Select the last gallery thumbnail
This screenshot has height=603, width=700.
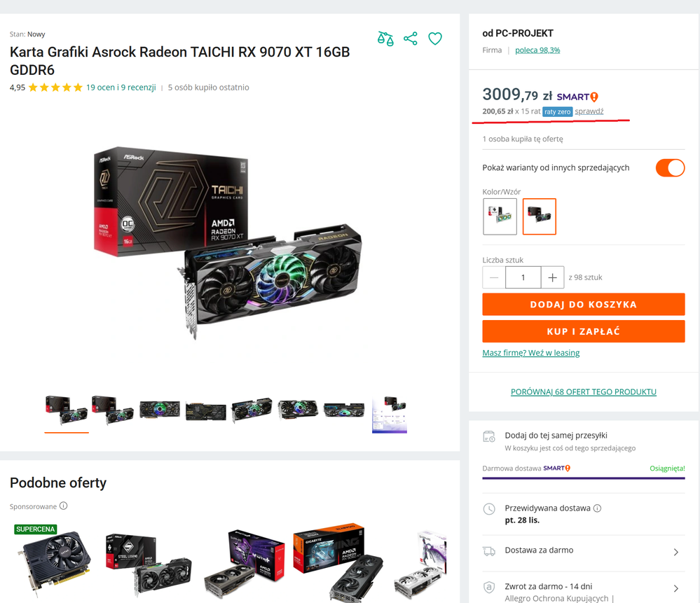pos(390,414)
